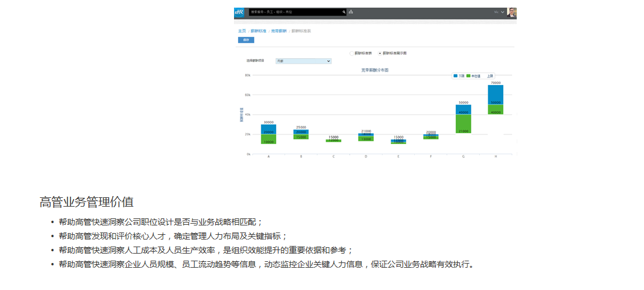The image size is (644, 290).
Task: Click the green bar segment for grade G
Action: click(463, 124)
